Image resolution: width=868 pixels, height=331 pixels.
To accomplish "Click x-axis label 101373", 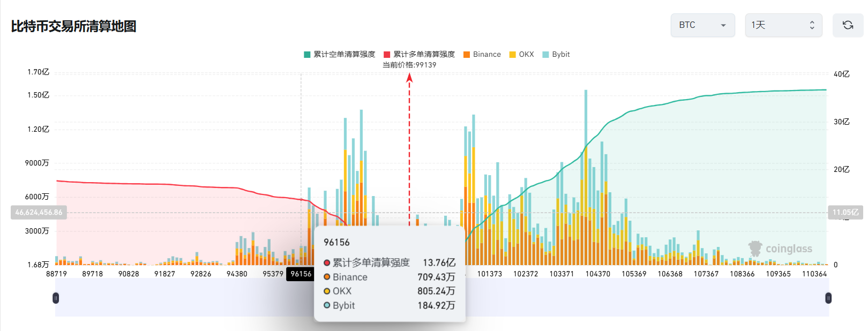I will [490, 274].
